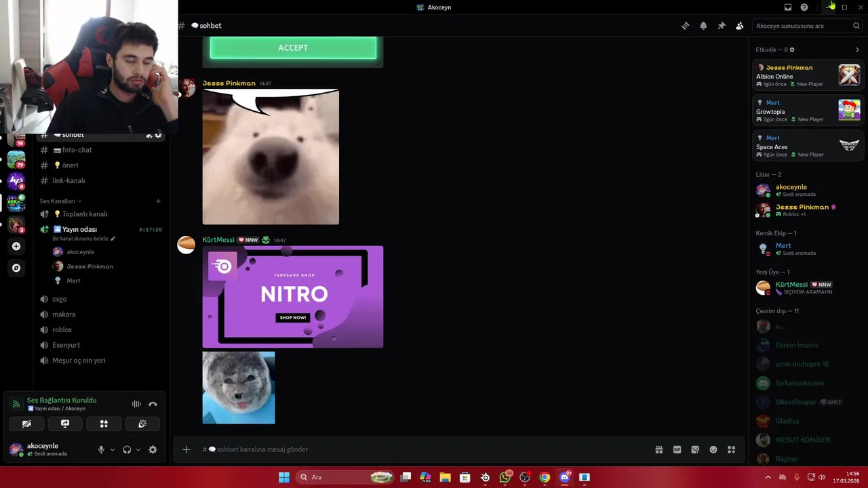868x488 pixels.
Task: Open user settings gear icon
Action: [153, 449]
